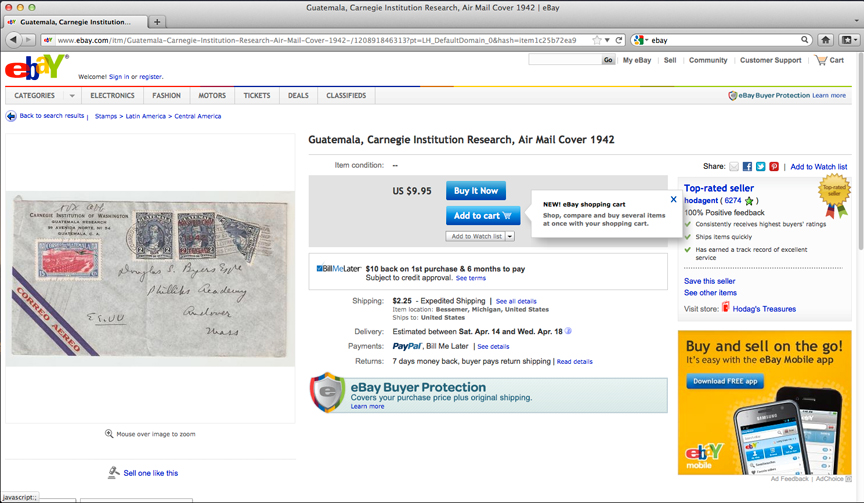Image resolution: width=864 pixels, height=503 pixels.
Task: Open the Electronics menu tab
Action: (x=112, y=96)
